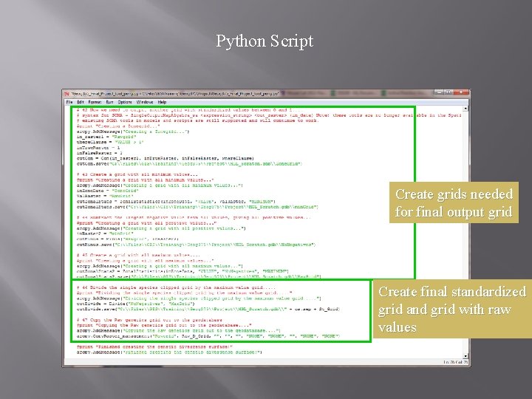This screenshot has height=399, width=532.
Task: Click the #print "Finished creating the genetic divergence surface!" line
Action: 154,347
